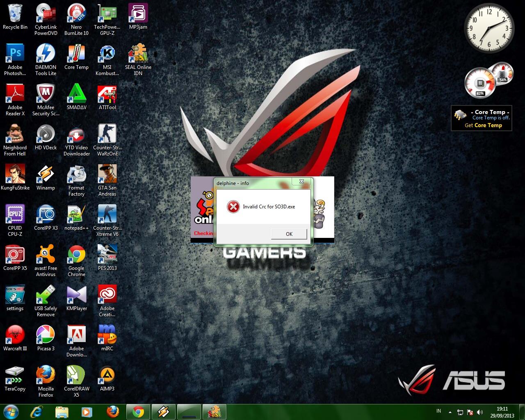
Task: Switch to Winamp on the taskbar
Action: pyautogui.click(x=164, y=412)
